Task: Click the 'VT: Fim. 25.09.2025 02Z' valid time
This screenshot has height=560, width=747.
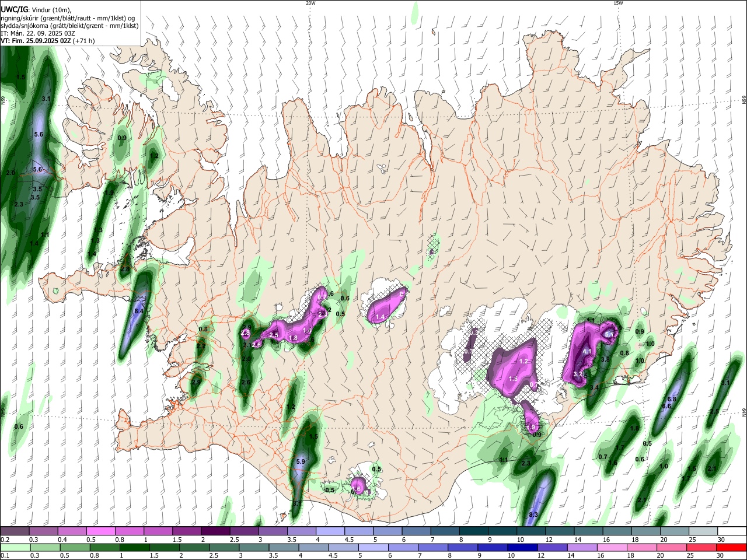Action: click(x=35, y=41)
